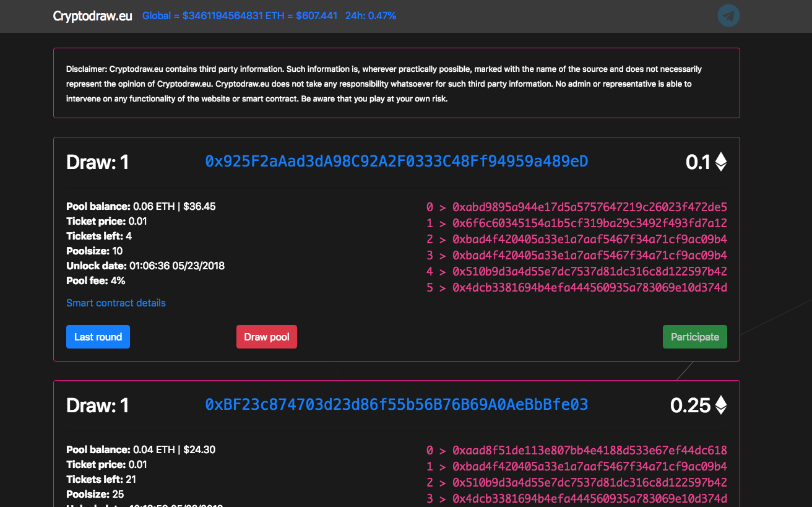
Task: Click the Draw: 1 heading of the 0.1 pool
Action: point(98,162)
